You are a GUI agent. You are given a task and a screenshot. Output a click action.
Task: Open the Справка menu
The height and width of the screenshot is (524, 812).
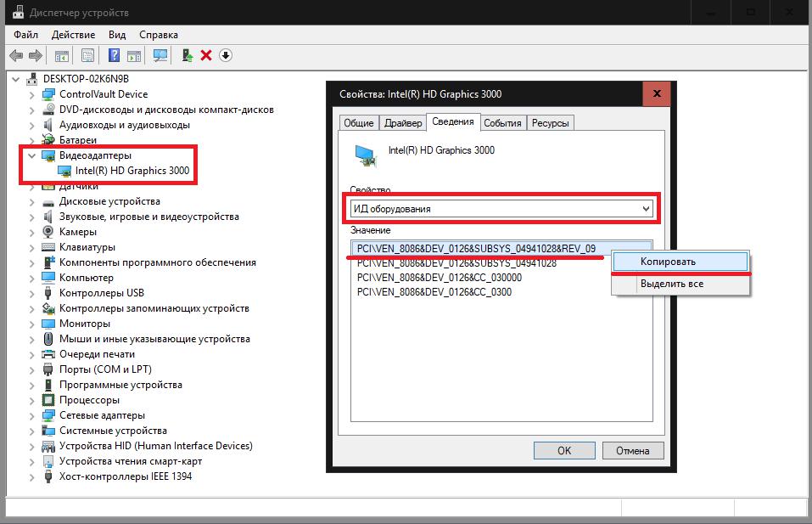[x=159, y=35]
